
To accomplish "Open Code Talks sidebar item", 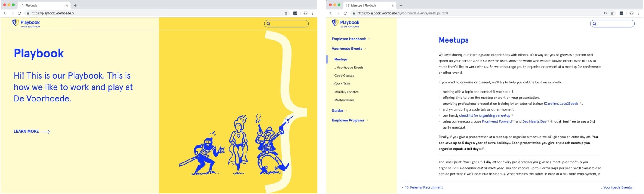I will point(342,84).
